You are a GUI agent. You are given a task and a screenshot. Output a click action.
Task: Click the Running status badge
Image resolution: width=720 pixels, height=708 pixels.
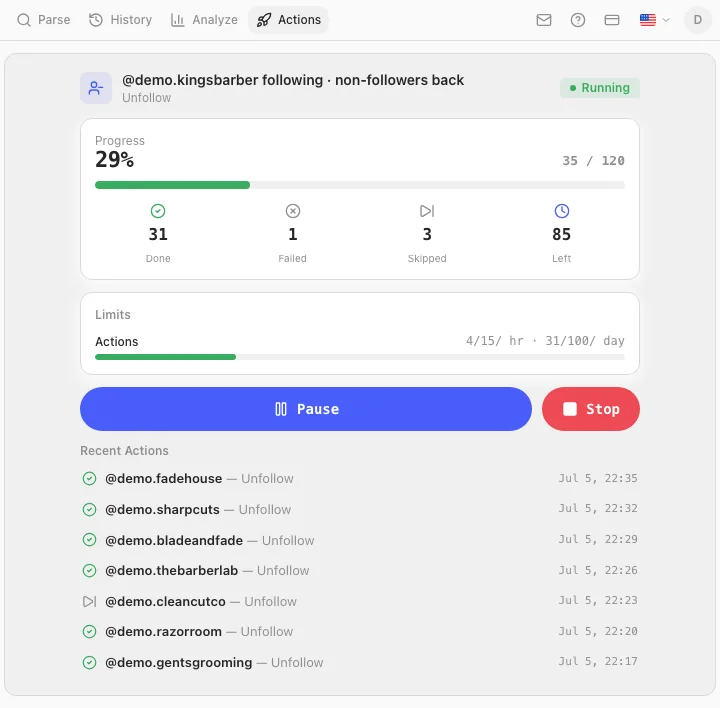pos(600,88)
